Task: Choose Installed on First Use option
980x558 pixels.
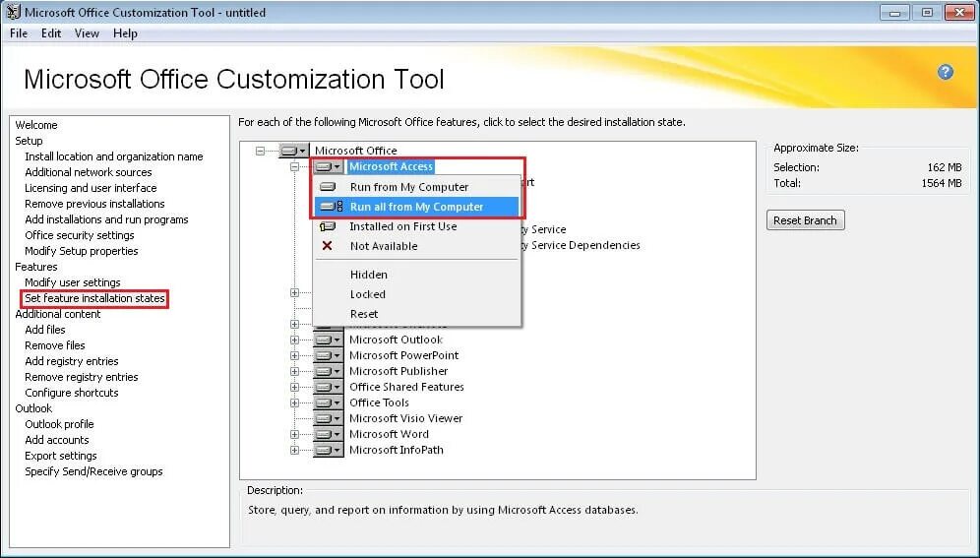Action: [x=417, y=226]
